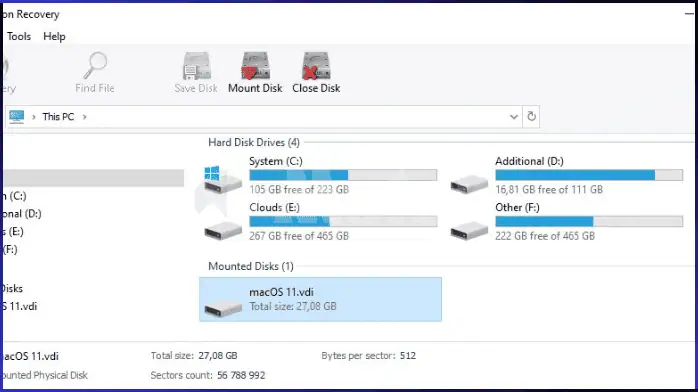Open the Help menu
Image resolution: width=698 pixels, height=392 pixels.
coord(54,36)
